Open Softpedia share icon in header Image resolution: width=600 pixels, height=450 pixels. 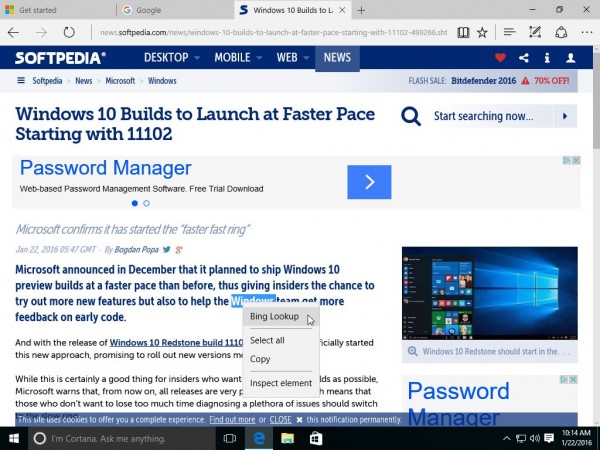[524, 57]
